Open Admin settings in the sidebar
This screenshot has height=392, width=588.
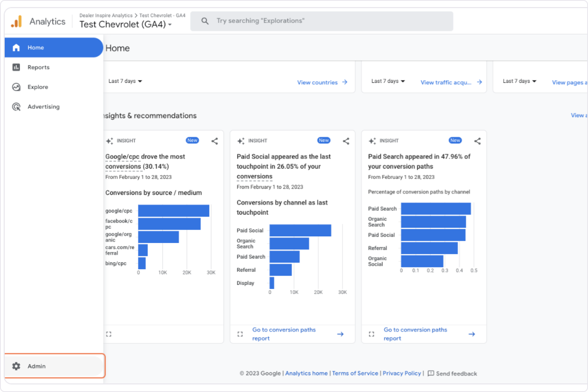pos(54,366)
